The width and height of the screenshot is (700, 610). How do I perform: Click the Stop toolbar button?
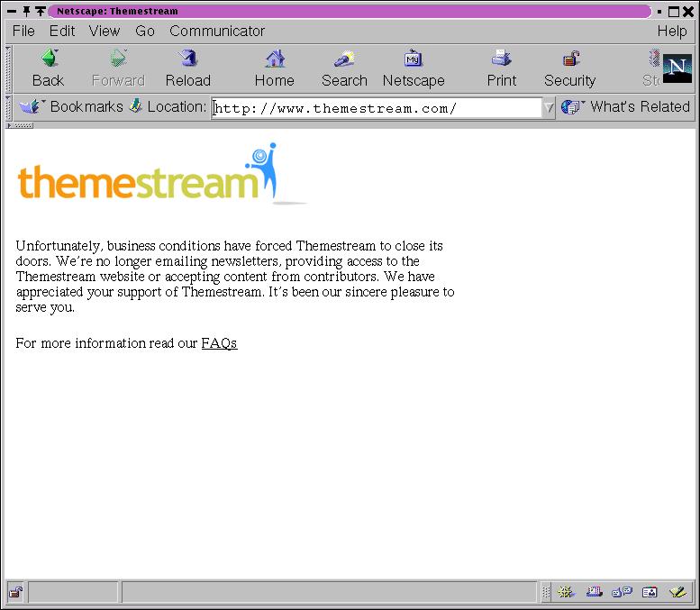651,68
